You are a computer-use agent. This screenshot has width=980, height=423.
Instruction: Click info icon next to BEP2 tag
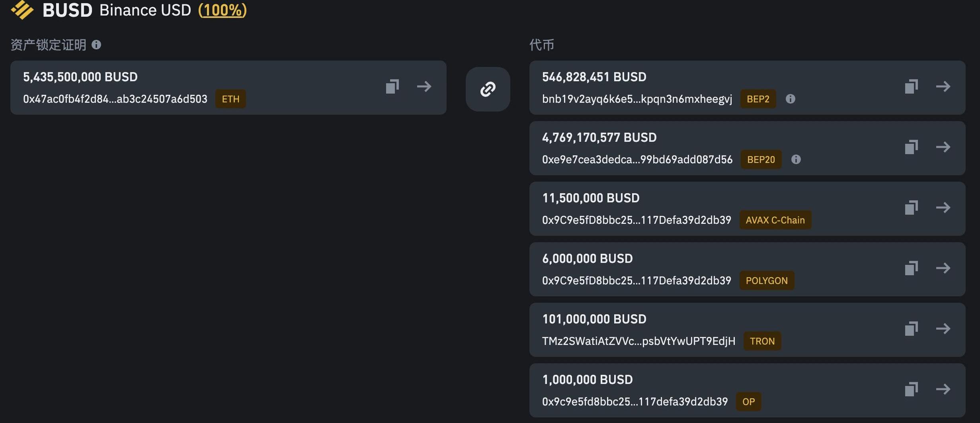pos(790,99)
